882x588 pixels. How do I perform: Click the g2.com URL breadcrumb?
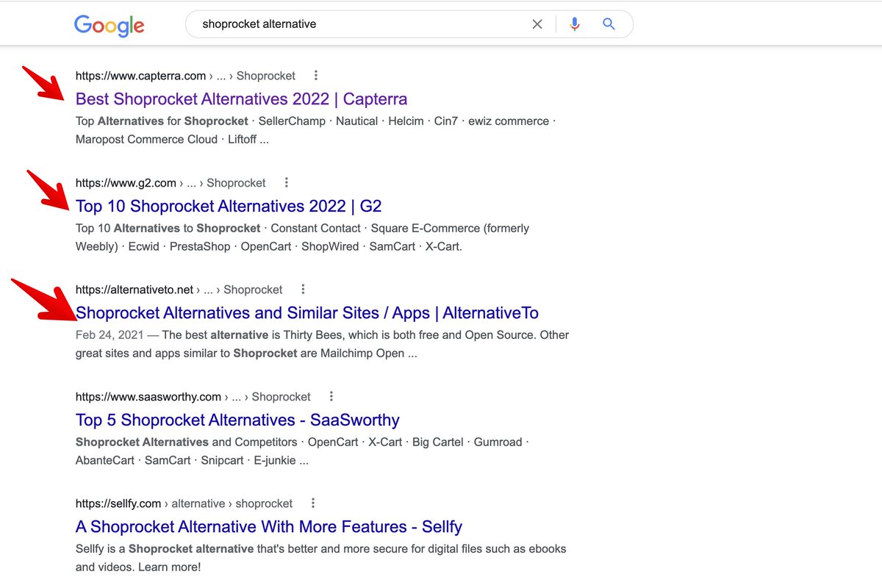coord(126,183)
